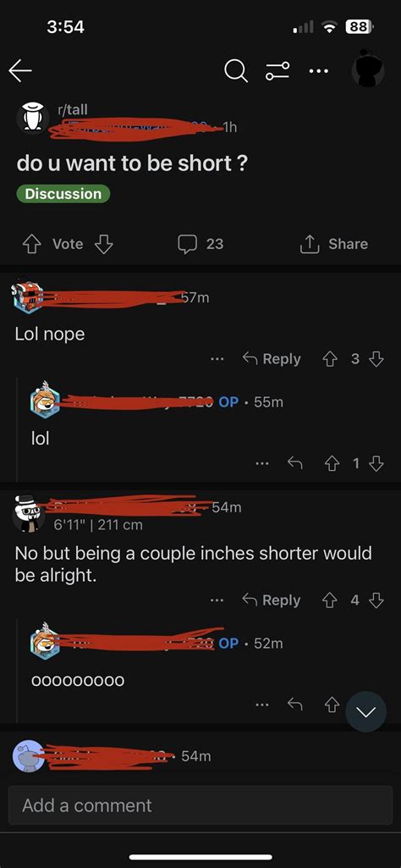
Task: Open the r/tall subreddit link
Action: click(73, 109)
